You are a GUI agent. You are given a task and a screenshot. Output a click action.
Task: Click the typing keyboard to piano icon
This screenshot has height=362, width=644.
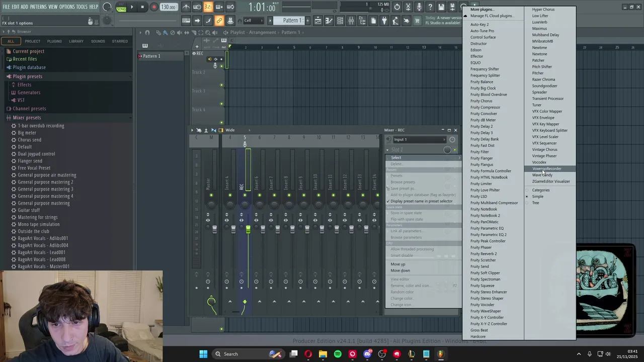point(186,21)
